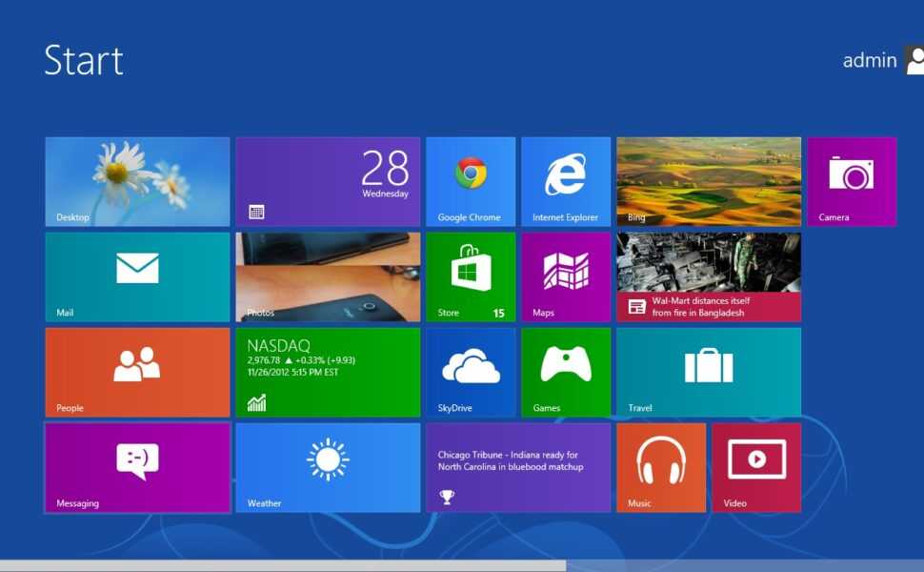
Task: Open the Music tile
Action: tap(661, 468)
